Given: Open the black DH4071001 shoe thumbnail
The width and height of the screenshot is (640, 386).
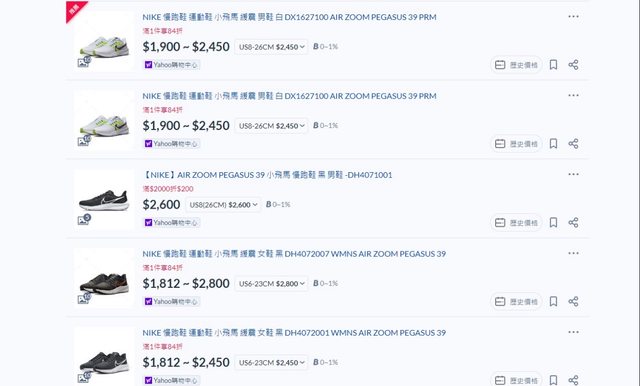Looking at the screenshot, I should pyautogui.click(x=104, y=200).
